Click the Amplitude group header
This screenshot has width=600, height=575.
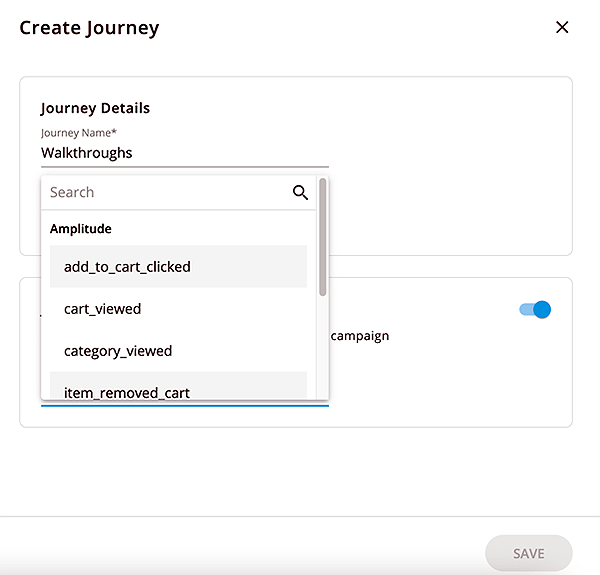point(81,229)
